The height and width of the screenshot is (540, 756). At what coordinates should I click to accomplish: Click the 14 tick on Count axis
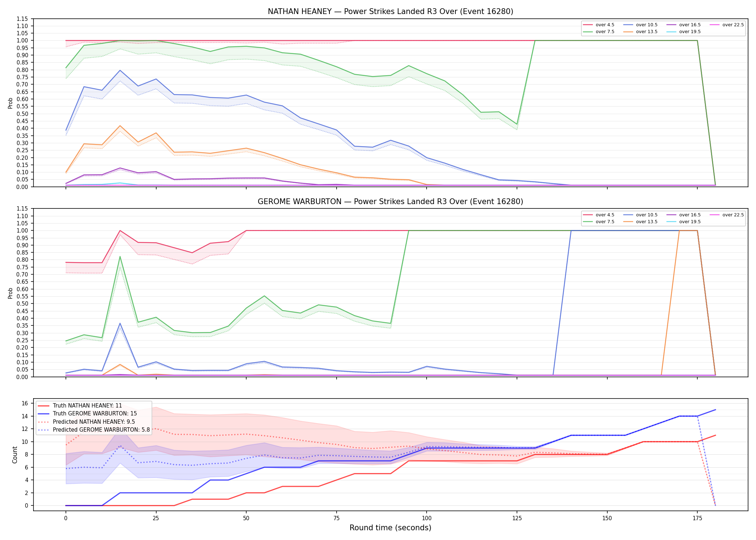tap(24, 416)
